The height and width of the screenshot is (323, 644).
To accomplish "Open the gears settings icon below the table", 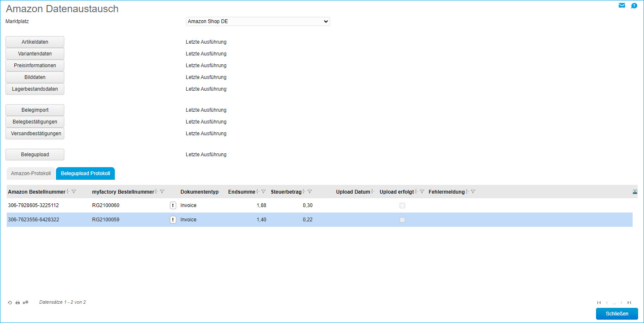I will tap(26, 302).
